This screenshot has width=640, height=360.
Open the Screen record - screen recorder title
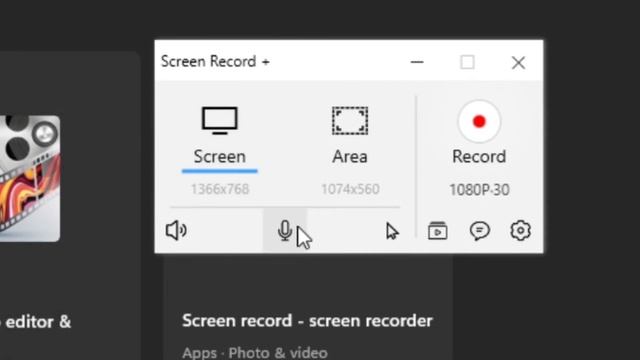pos(307,321)
